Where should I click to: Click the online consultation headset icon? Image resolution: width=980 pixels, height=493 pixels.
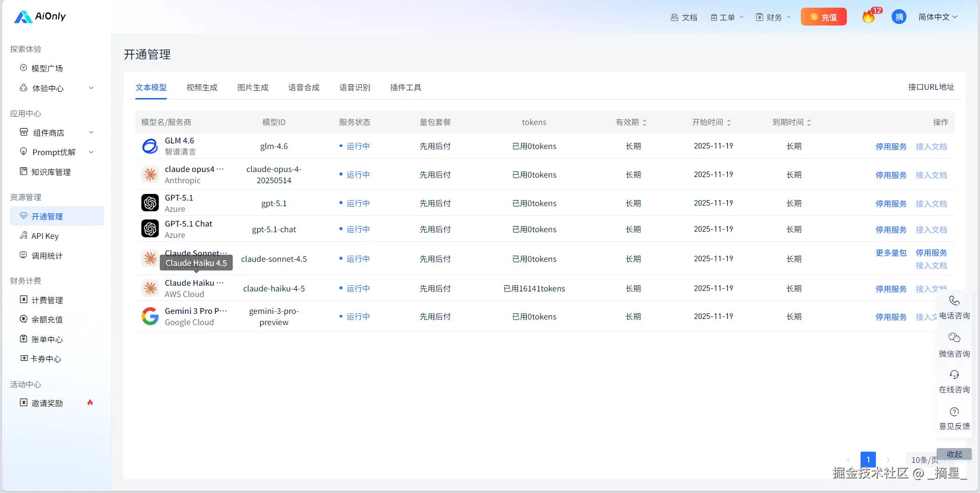tap(954, 375)
